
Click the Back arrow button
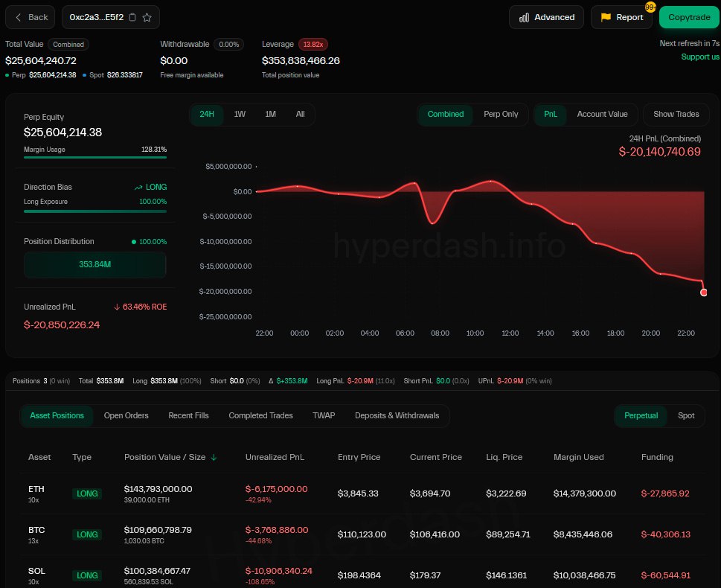(31, 17)
